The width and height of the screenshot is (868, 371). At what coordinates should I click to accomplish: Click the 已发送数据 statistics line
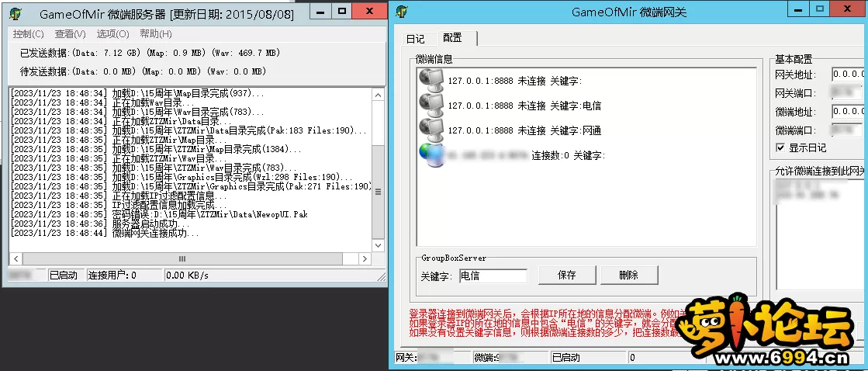(x=150, y=53)
